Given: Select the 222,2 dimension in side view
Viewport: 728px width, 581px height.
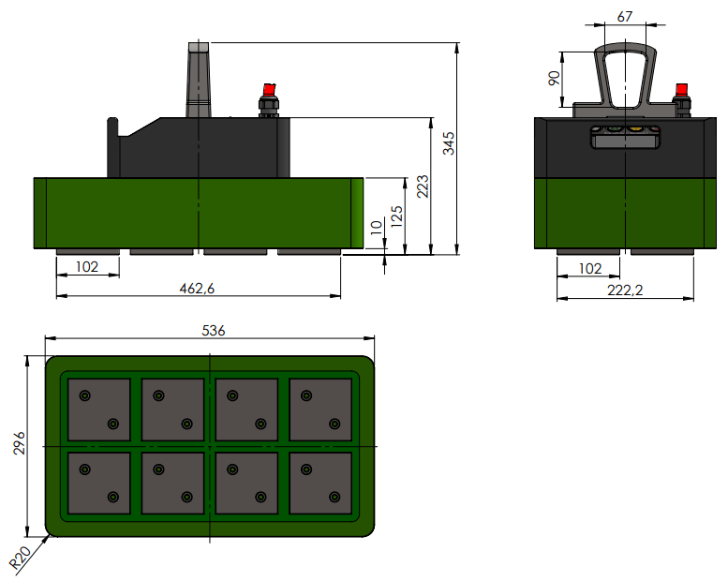Looking at the screenshot, I should tap(625, 291).
